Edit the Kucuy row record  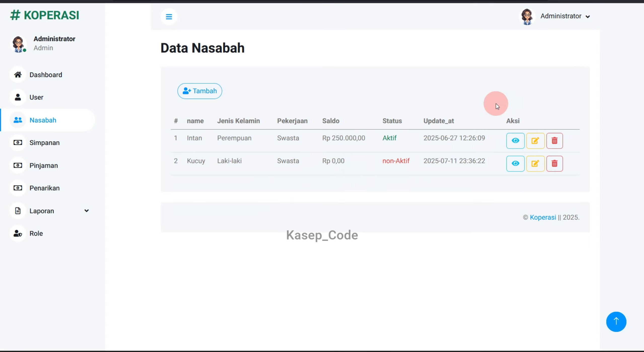coord(535,164)
